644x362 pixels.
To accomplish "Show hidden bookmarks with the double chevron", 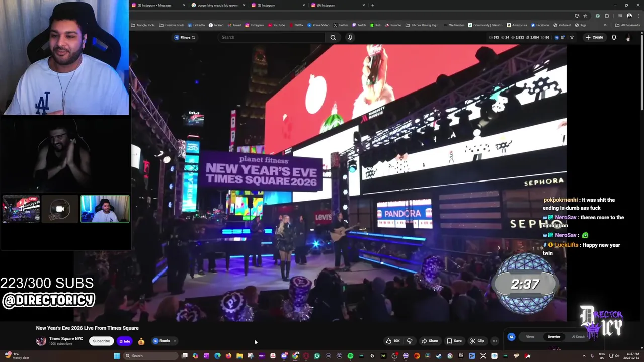I will (x=605, y=25).
